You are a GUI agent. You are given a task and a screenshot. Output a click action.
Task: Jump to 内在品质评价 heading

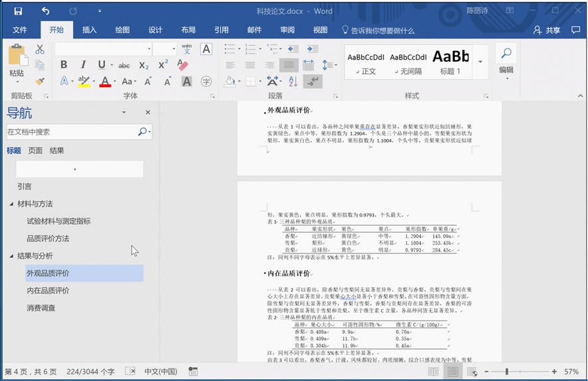48,291
